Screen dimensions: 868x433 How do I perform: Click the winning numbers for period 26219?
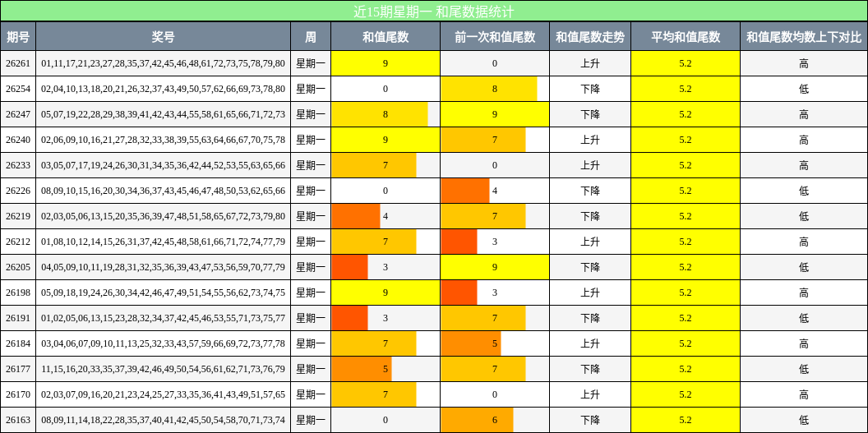pos(164,216)
